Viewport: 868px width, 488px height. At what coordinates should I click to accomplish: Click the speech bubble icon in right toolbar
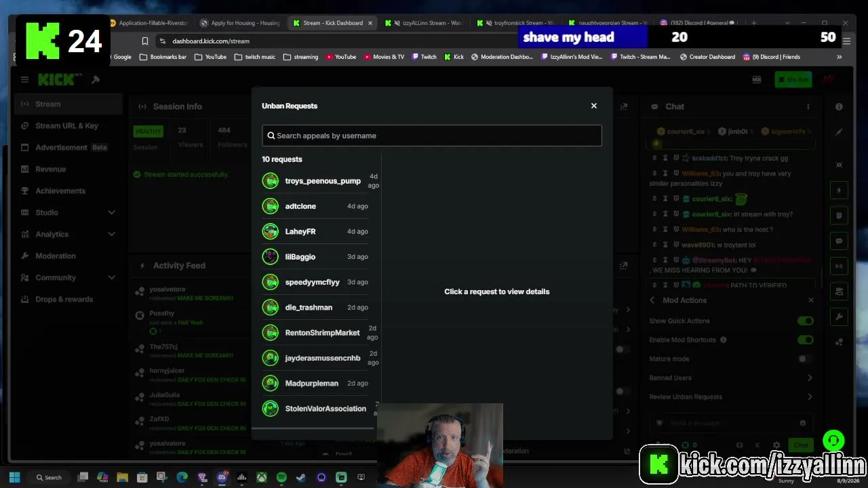click(839, 241)
